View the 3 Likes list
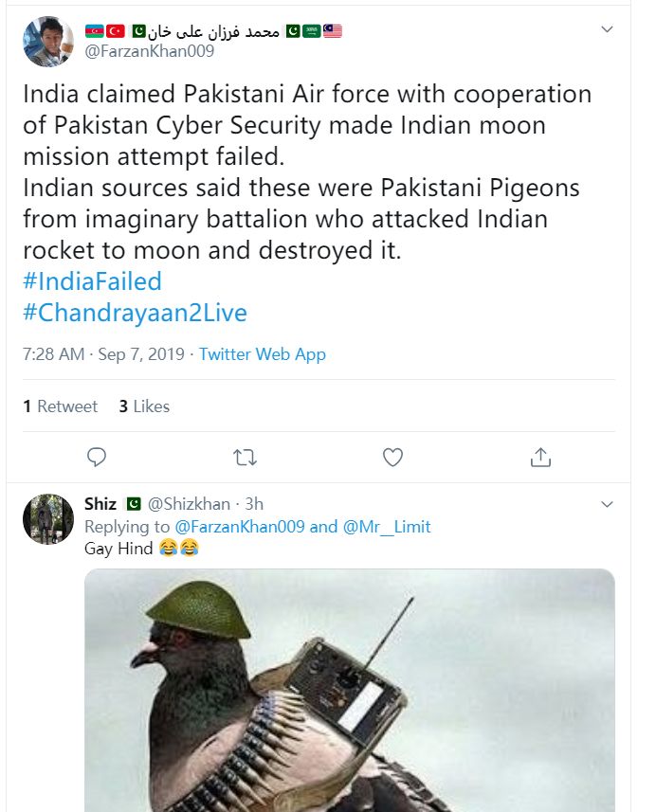The height and width of the screenshot is (812, 656). [144, 406]
